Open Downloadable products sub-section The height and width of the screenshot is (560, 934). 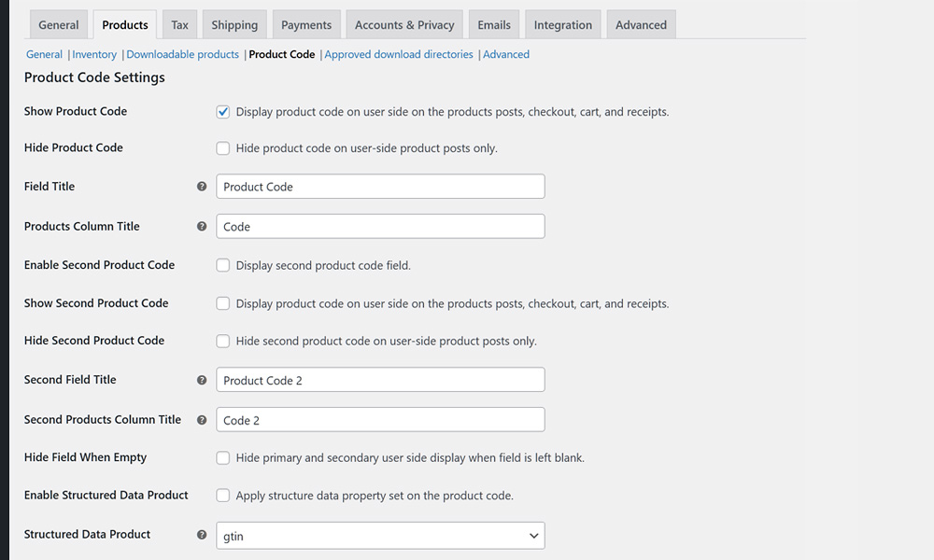coord(182,54)
